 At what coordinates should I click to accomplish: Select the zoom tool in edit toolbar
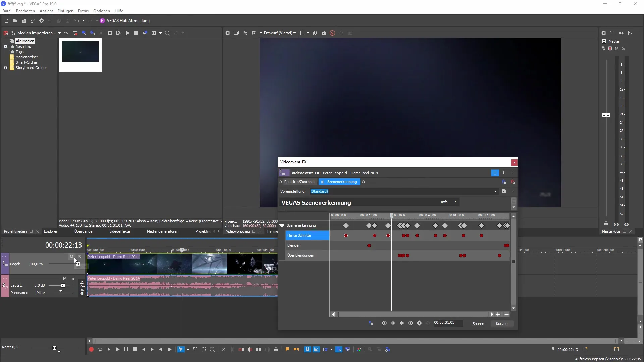[x=212, y=349]
